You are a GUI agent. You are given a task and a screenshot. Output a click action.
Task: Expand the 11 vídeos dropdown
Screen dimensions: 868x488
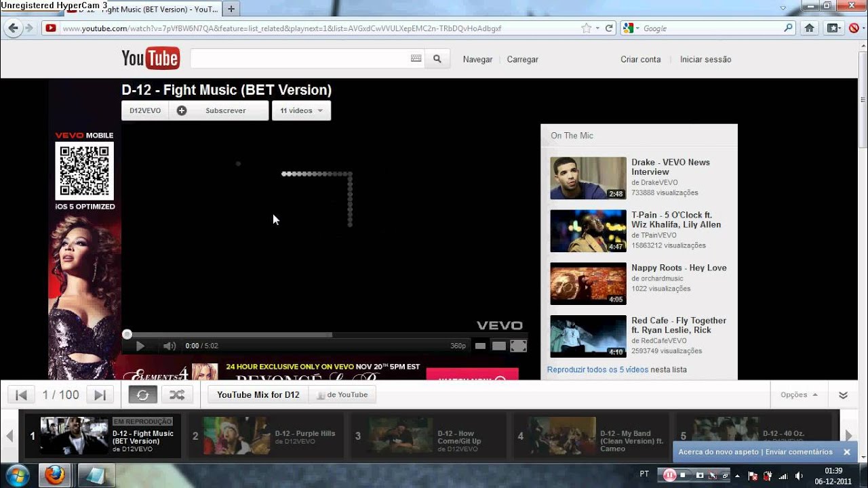point(301,110)
